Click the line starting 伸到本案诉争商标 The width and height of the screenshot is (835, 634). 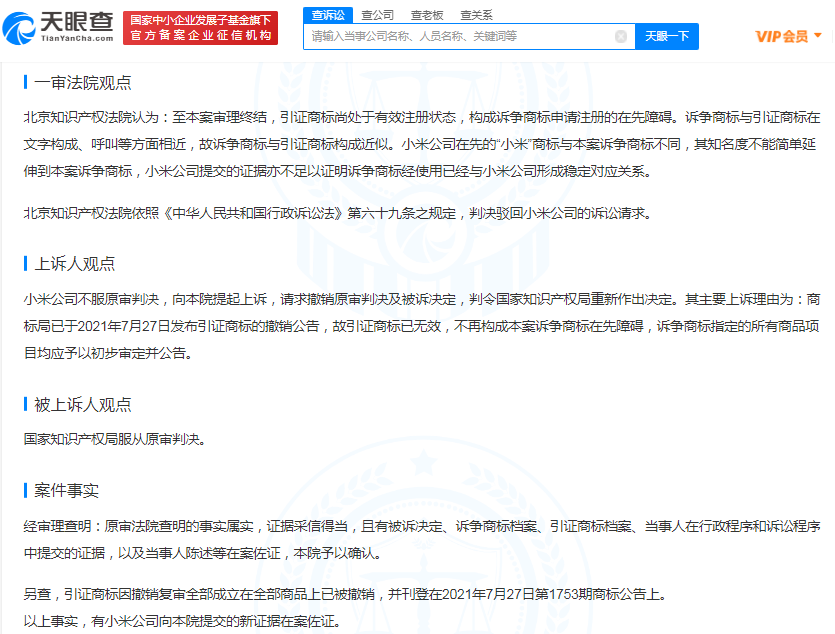tap(337, 171)
